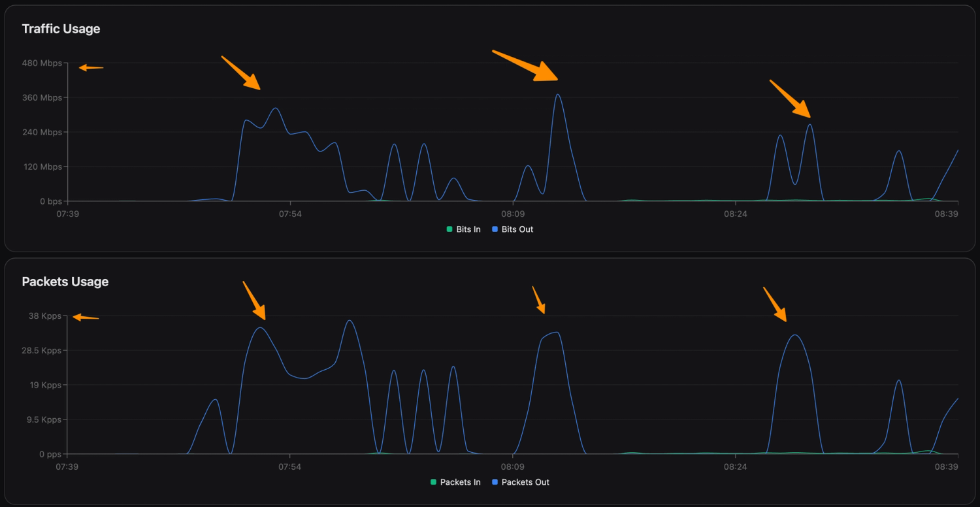This screenshot has height=507, width=980.
Task: Toggle the Bits In legend entry
Action: pyautogui.click(x=463, y=229)
